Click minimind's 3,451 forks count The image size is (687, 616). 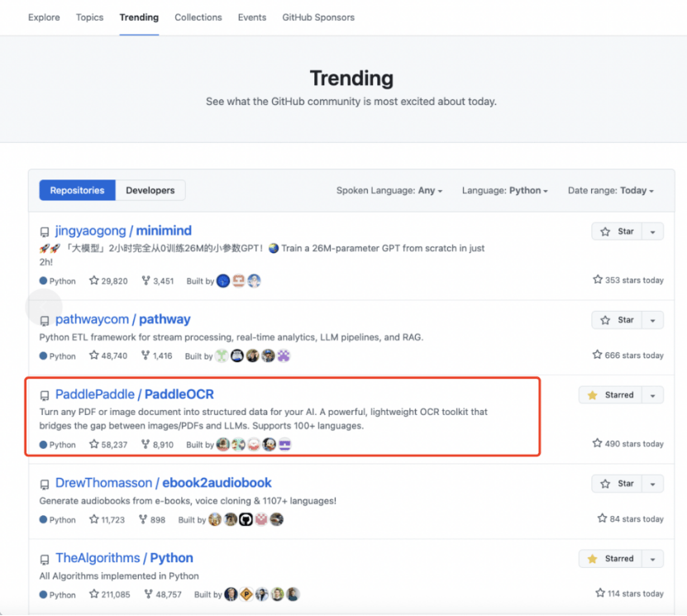(158, 280)
